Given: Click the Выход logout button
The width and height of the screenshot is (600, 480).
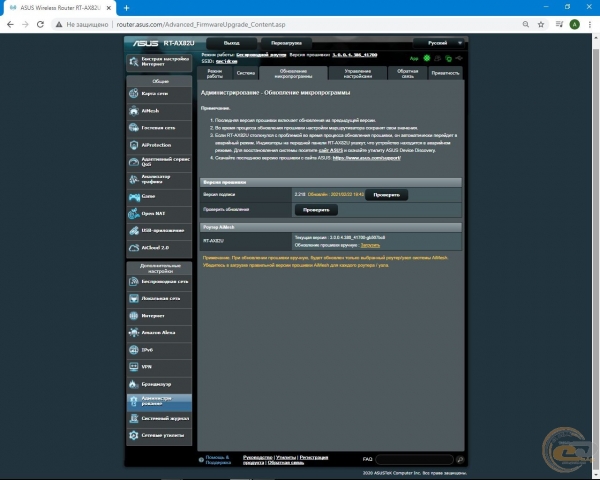Looking at the screenshot, I should 232,43.
